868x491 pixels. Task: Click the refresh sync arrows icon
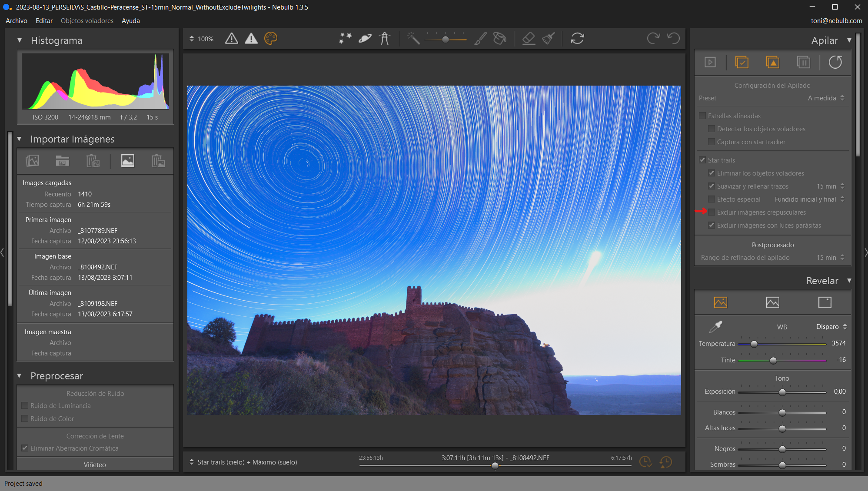point(577,39)
